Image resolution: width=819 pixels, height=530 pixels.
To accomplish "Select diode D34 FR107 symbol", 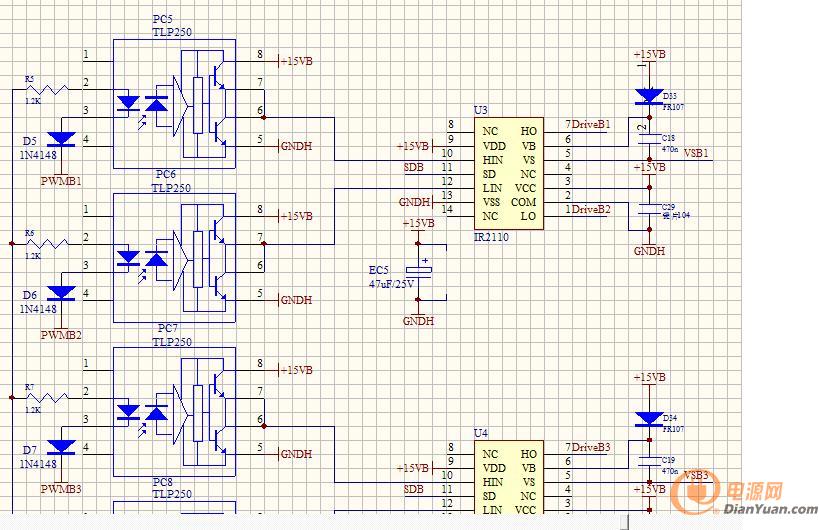I will click(x=649, y=419).
